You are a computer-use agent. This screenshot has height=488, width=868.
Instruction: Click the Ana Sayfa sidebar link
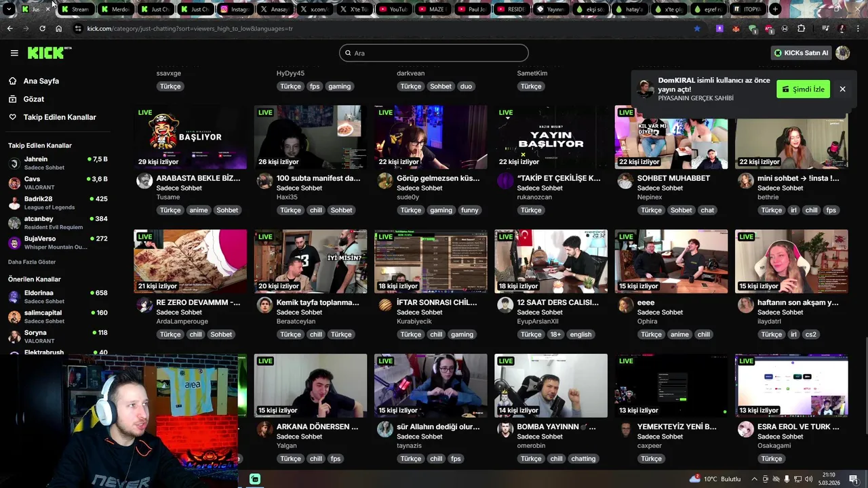[41, 81]
